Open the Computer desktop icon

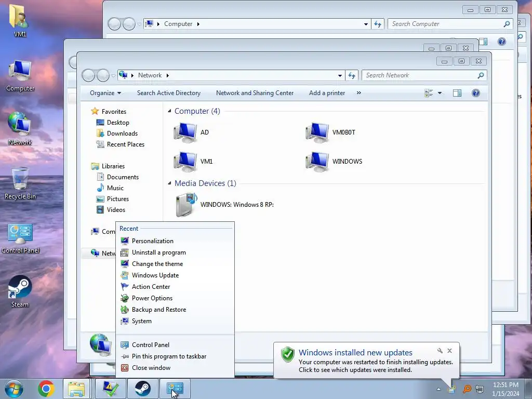coord(20,76)
